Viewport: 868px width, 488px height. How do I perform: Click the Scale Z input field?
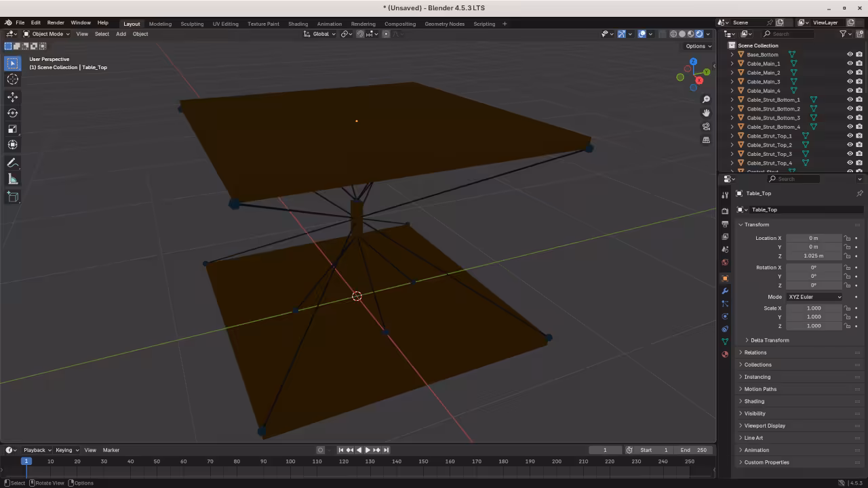click(813, 326)
